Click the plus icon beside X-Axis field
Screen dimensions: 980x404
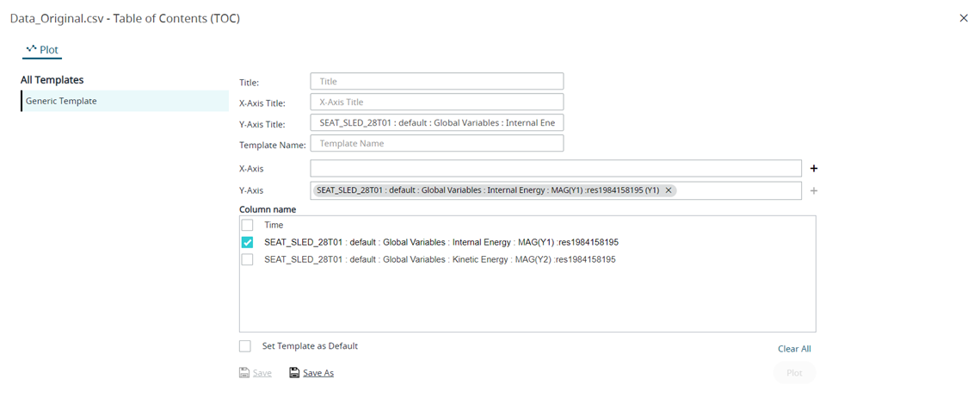point(813,169)
